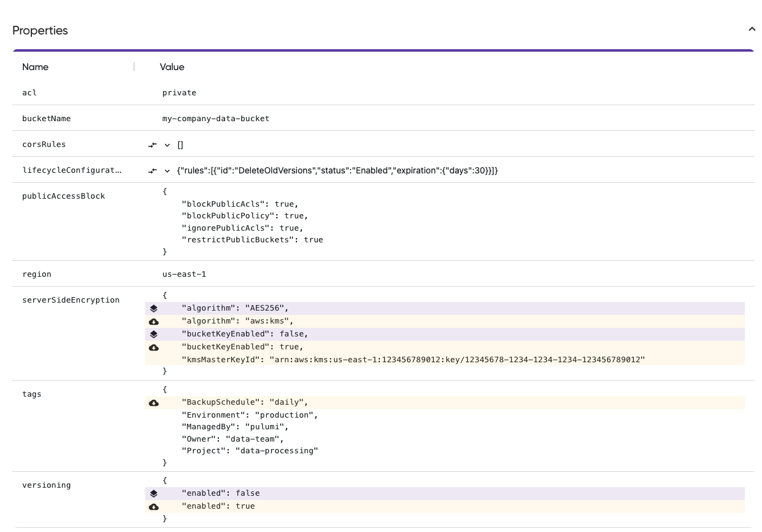The width and height of the screenshot is (762, 532).
Task: Select the region value us-east-1
Action: tap(184, 274)
